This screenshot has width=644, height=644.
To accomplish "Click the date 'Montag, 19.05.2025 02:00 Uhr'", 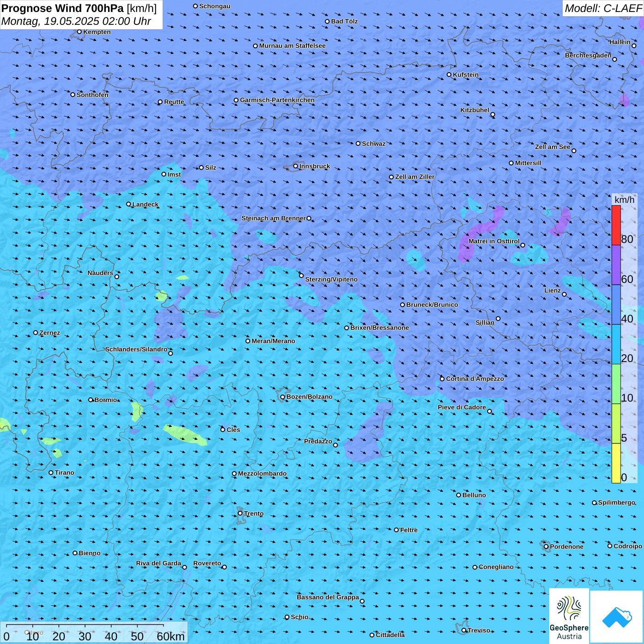I will tap(76, 21).
